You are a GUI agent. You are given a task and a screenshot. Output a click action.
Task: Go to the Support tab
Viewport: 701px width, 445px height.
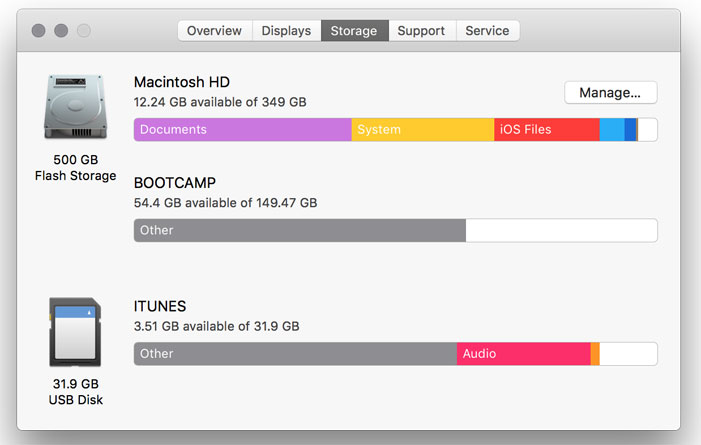422,31
